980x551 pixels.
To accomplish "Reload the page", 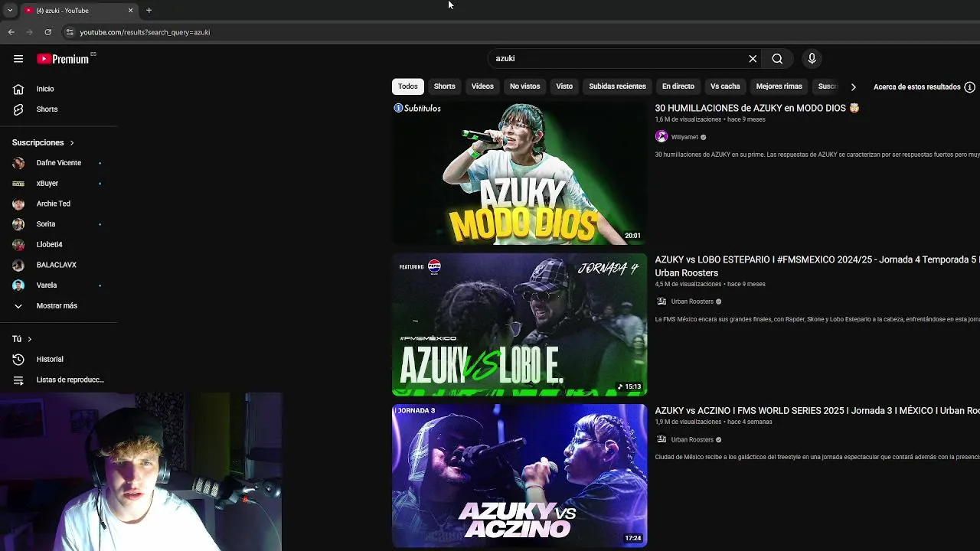I will 47,32.
